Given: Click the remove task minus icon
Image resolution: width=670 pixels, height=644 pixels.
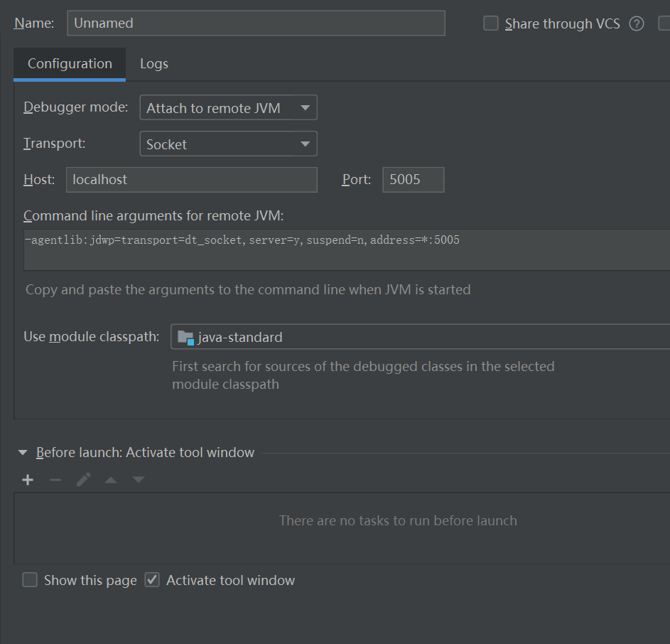Looking at the screenshot, I should [x=55, y=480].
